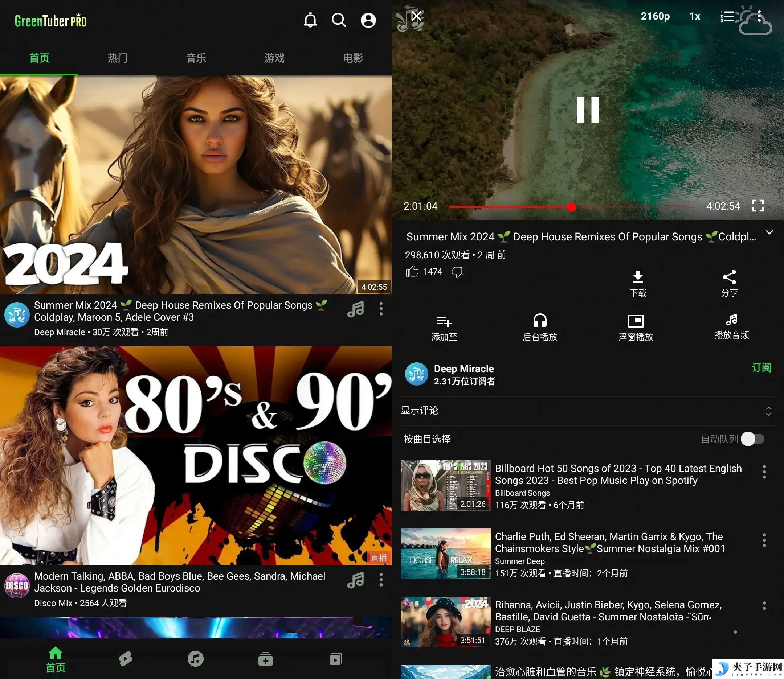
Task: Open options for Rihanna, Avicii, Justin Bieber item
Action: (764, 605)
